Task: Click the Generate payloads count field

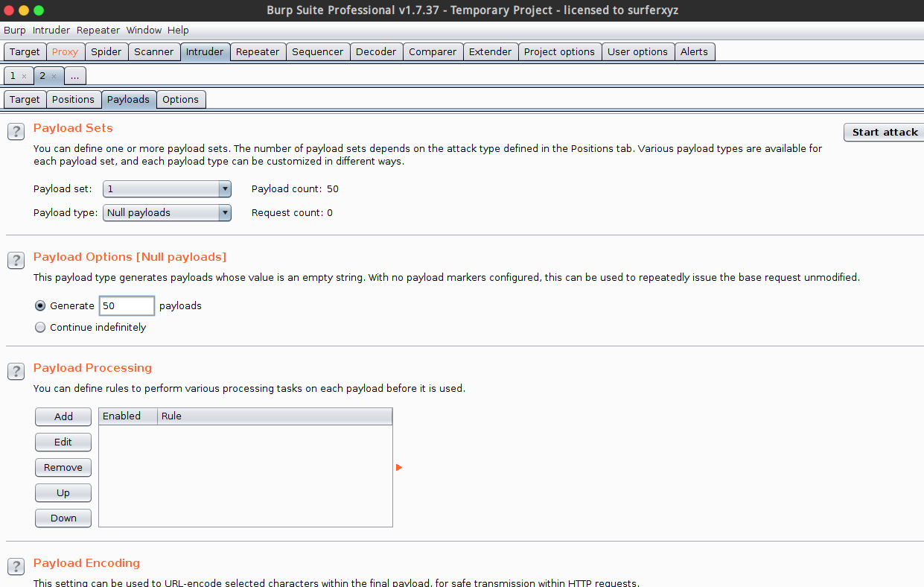Action: point(127,305)
